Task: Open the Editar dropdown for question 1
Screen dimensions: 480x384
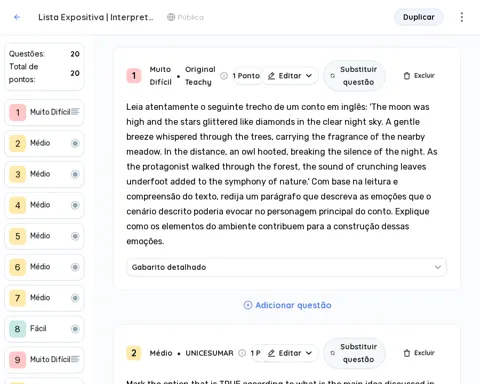Action: pyautogui.click(x=290, y=76)
